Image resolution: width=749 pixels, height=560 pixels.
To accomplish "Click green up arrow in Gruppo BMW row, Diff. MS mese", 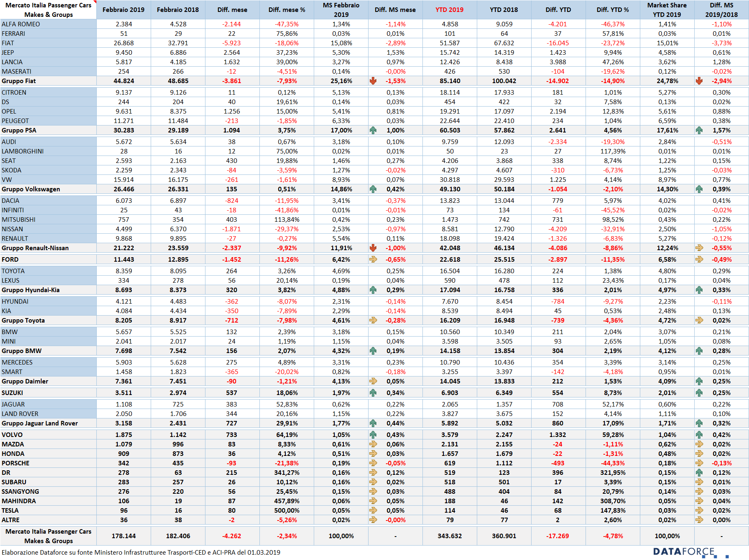I will click(x=373, y=351).
